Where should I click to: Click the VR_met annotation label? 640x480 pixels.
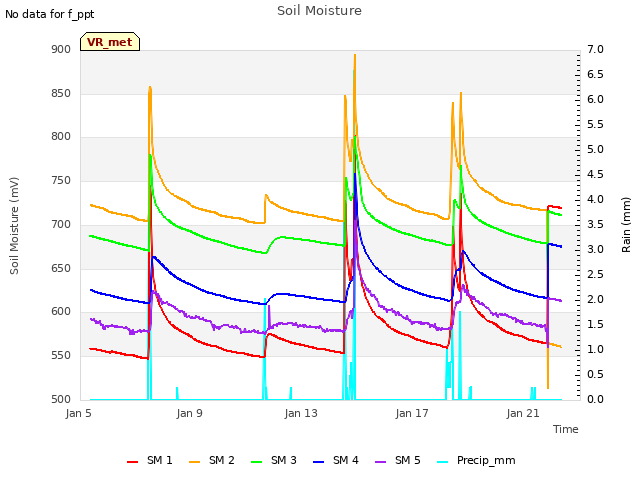pyautogui.click(x=110, y=42)
